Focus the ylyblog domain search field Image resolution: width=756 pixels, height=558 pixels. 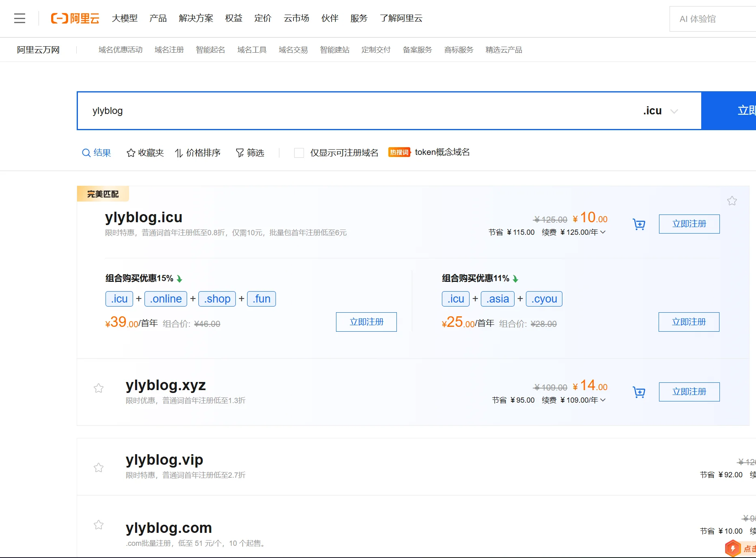point(357,111)
